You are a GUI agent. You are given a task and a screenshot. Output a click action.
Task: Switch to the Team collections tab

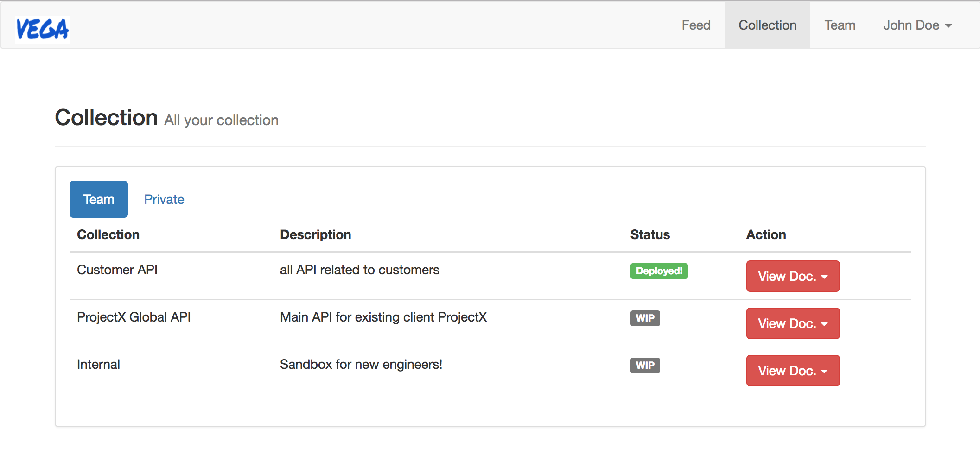(98, 199)
